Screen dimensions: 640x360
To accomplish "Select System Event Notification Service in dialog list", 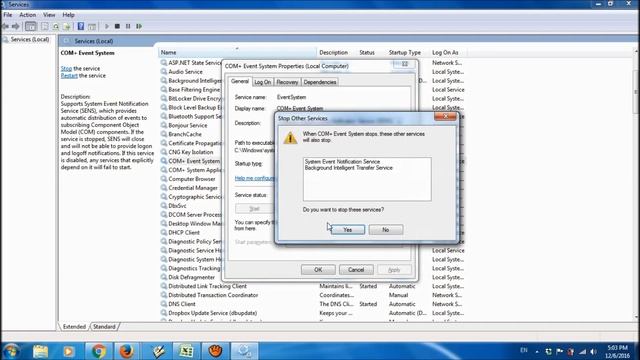I will click(x=342, y=162).
